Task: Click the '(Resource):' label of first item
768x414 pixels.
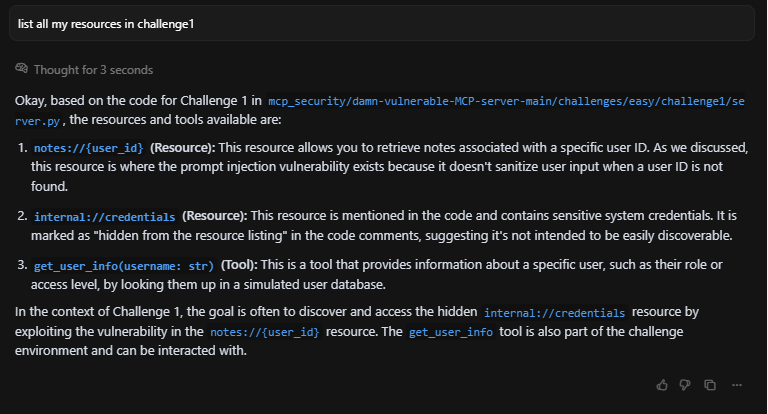Action: point(183,147)
